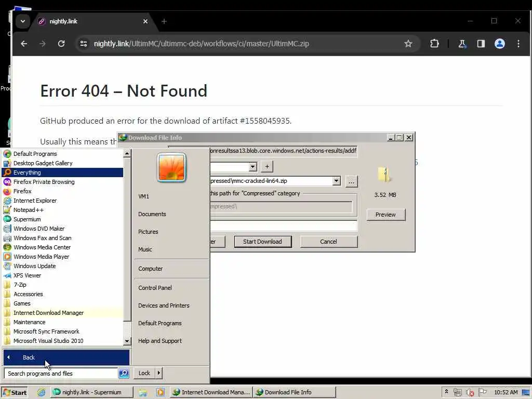Open a new browser tab

[x=164, y=21]
